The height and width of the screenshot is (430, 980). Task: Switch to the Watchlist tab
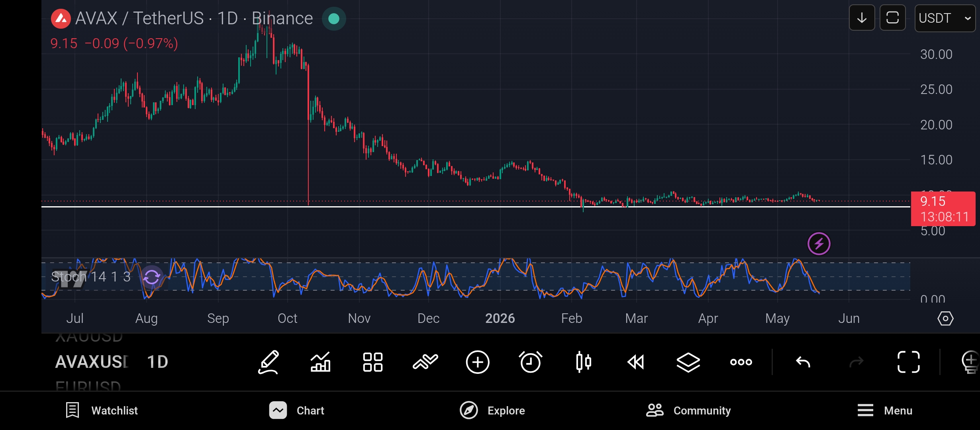102,410
